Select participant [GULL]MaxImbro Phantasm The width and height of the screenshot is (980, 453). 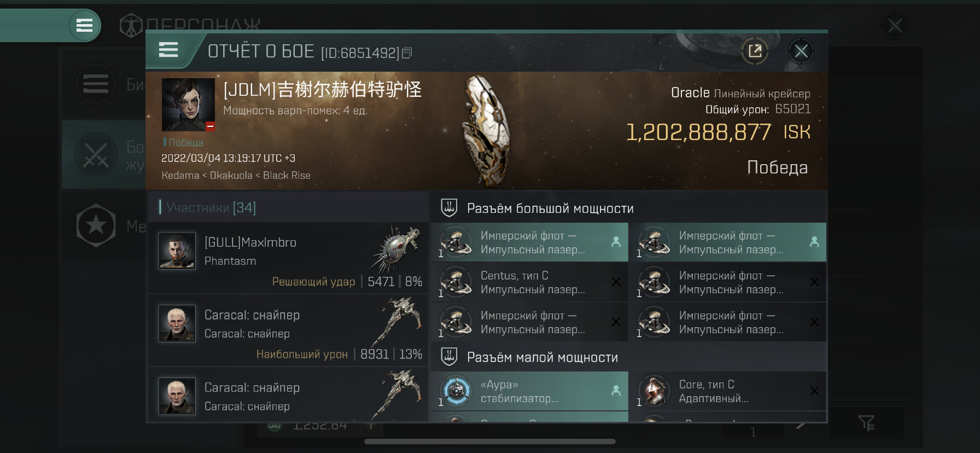288,258
